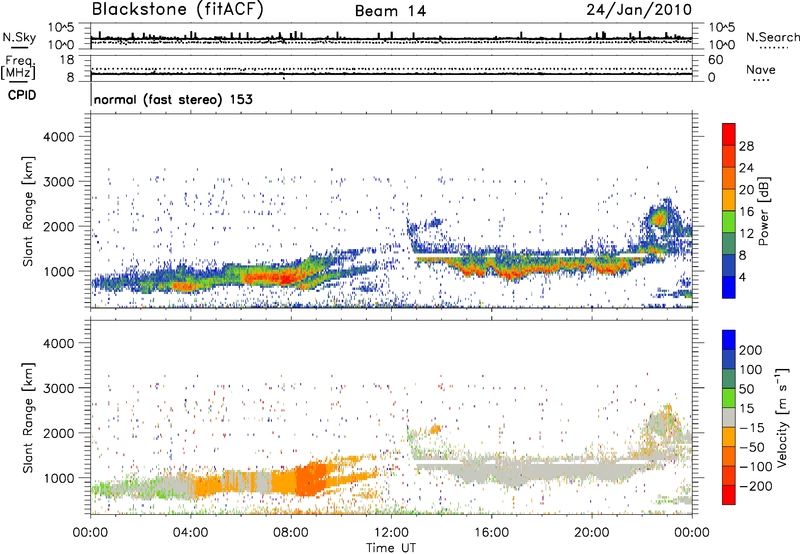Click the 'Nave' legend label
Screen dimensions: 800x554
[761, 69]
